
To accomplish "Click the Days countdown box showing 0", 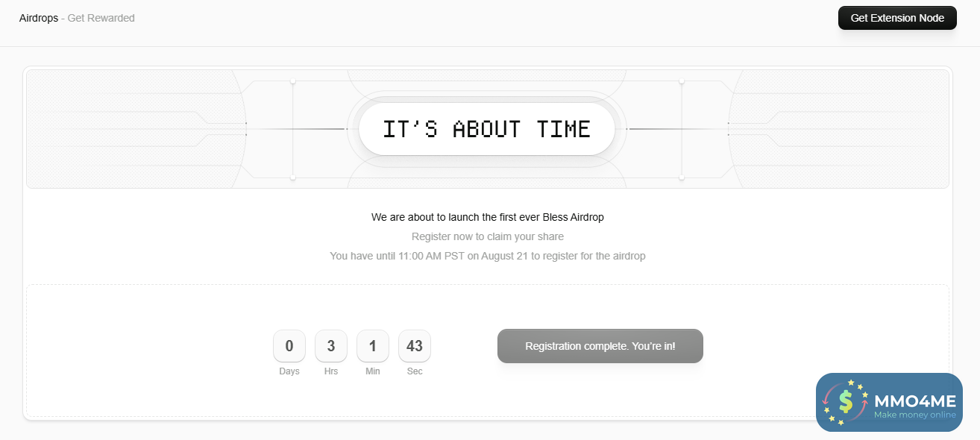I will pos(289,346).
